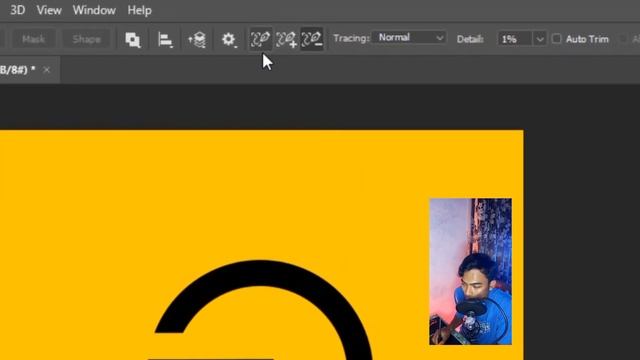Open the 3D menu
Image resolution: width=640 pixels, height=360 pixels.
pyautogui.click(x=17, y=10)
